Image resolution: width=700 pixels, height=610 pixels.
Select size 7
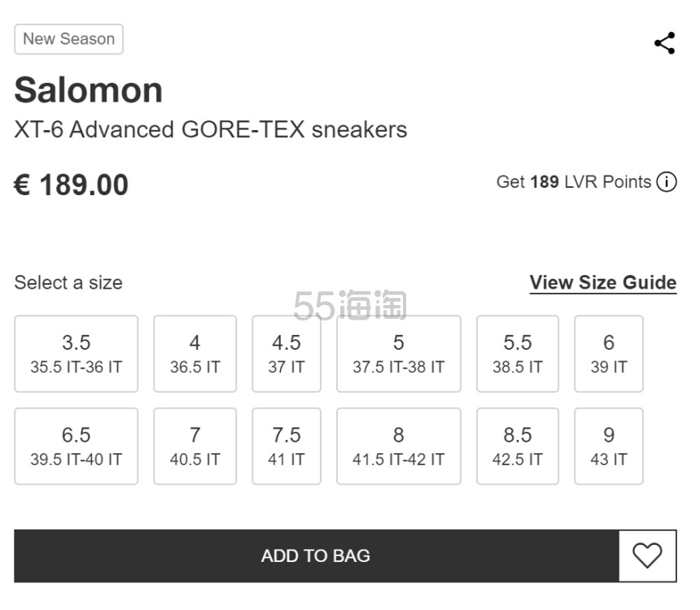(195, 446)
